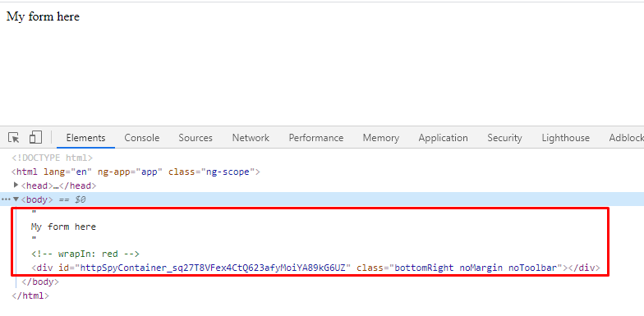Click the "My form here" page text
Screen dimensions: 644x316
[x=43, y=16]
